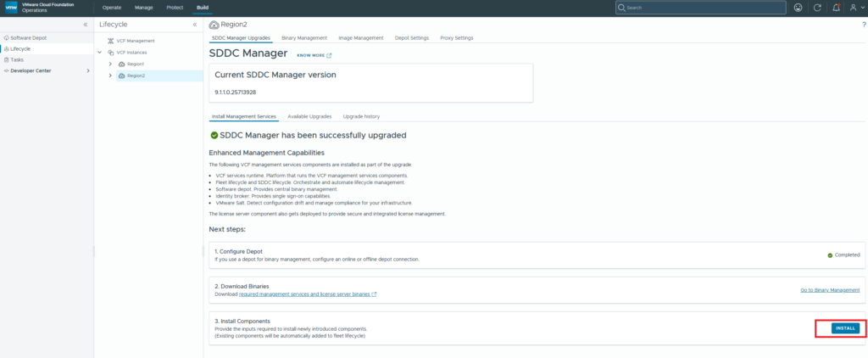Image resolution: width=868 pixels, height=358 pixels.
Task: Open the KNOW MORE link
Action: point(311,55)
